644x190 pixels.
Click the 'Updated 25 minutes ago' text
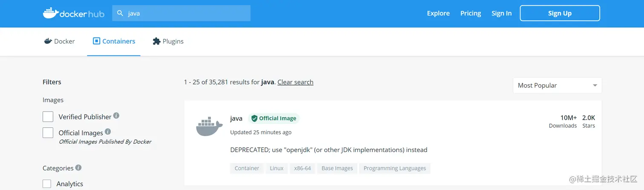click(x=261, y=132)
